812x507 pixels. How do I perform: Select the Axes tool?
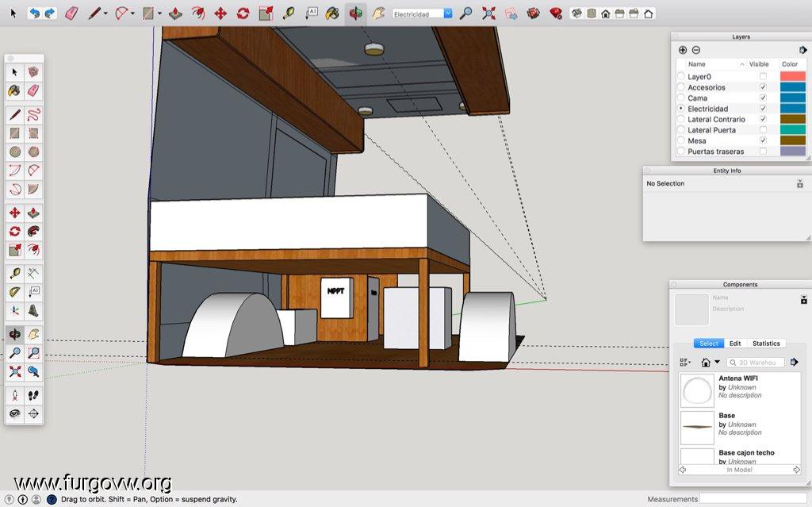coord(14,310)
